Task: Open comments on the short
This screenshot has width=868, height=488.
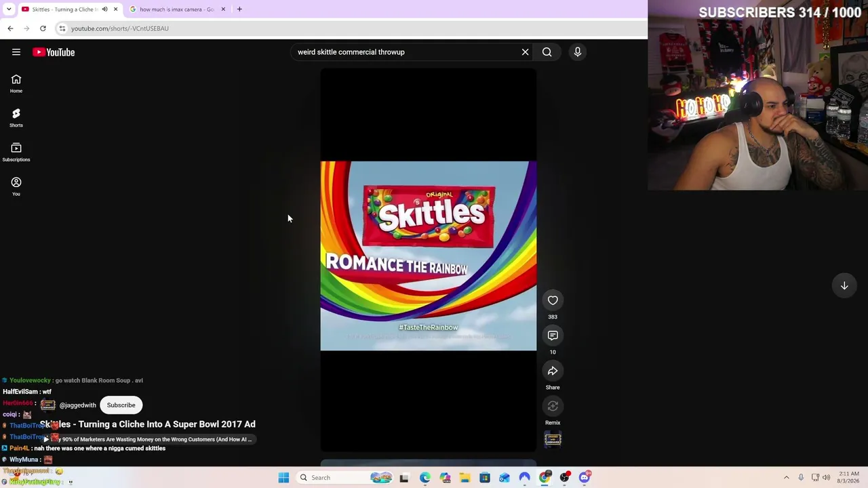Action: click(553, 335)
